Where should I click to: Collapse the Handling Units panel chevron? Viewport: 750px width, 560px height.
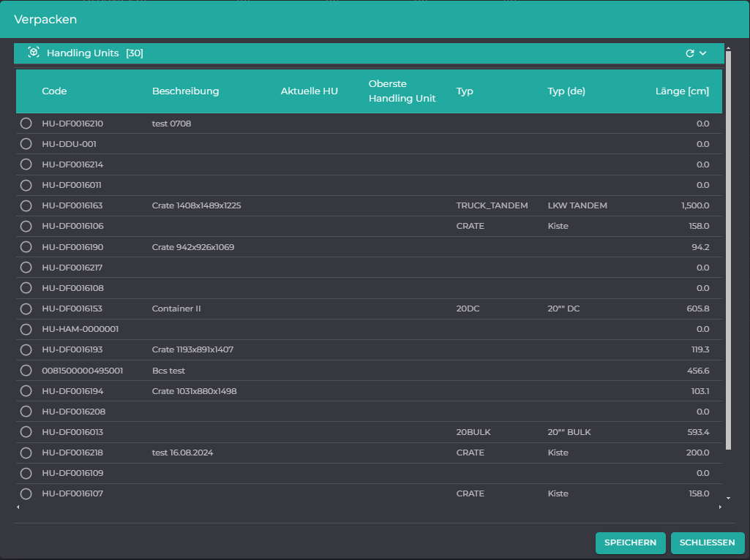pyautogui.click(x=703, y=53)
